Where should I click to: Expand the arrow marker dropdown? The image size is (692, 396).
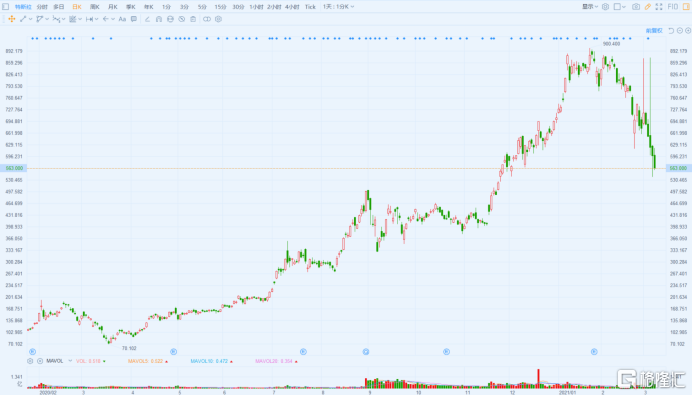113,19
